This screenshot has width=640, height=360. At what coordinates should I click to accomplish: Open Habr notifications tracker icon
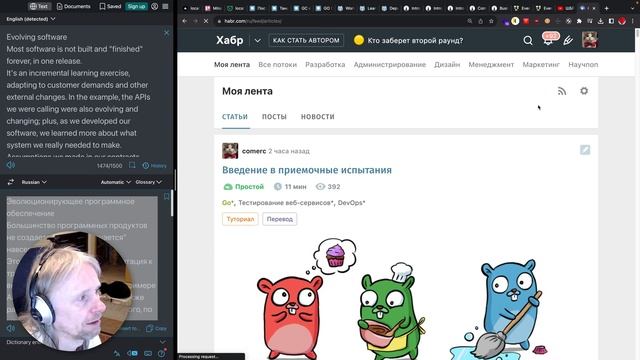[x=549, y=40]
